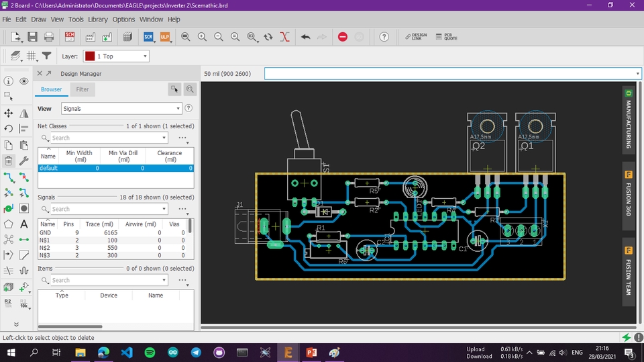Click the Text tool letter A icon
Screen dimensions: 644x362
24,224
